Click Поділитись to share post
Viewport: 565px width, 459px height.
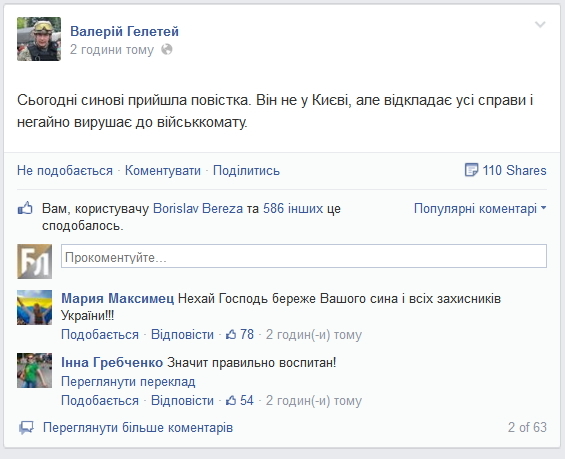click(246, 170)
